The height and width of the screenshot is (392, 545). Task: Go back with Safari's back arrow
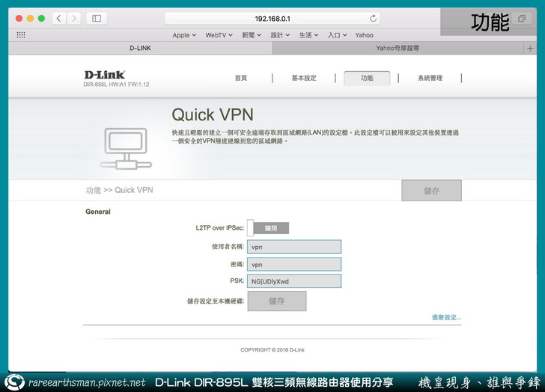click(x=59, y=19)
